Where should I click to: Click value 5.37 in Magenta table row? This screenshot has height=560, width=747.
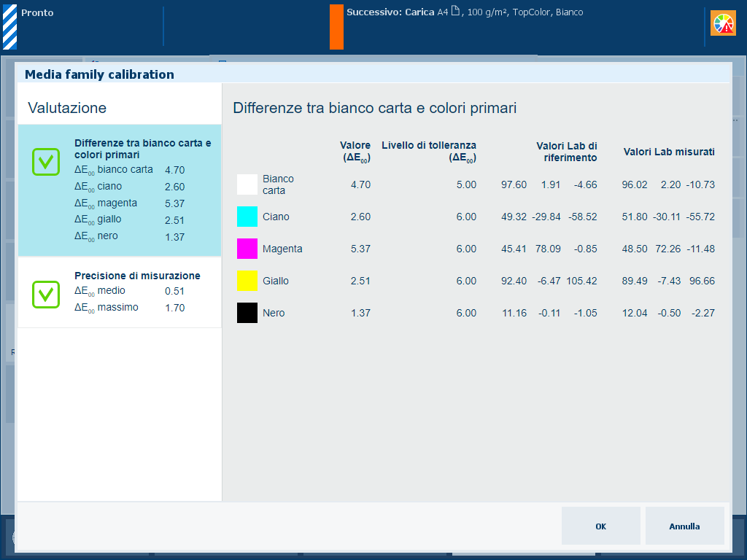point(360,249)
